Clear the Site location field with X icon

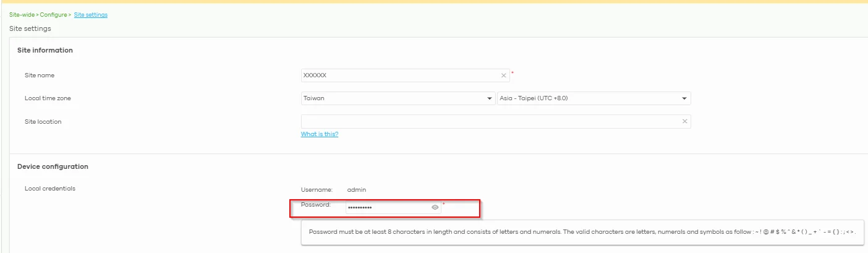click(x=684, y=122)
